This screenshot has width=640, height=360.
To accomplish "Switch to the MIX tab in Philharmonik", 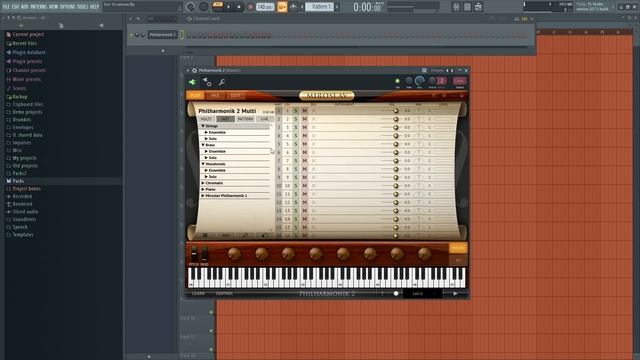I will click(x=215, y=96).
